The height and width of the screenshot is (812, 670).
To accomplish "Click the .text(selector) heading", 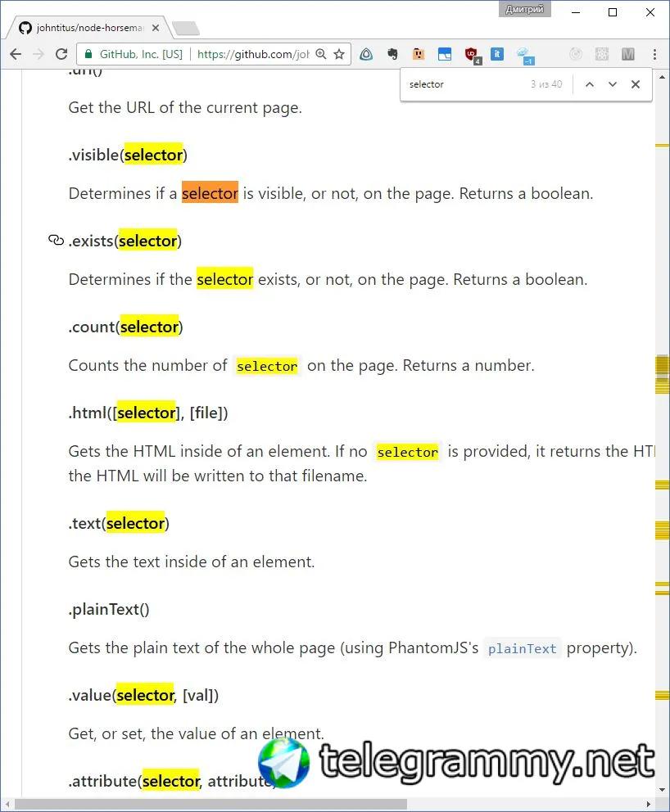I will point(119,524).
